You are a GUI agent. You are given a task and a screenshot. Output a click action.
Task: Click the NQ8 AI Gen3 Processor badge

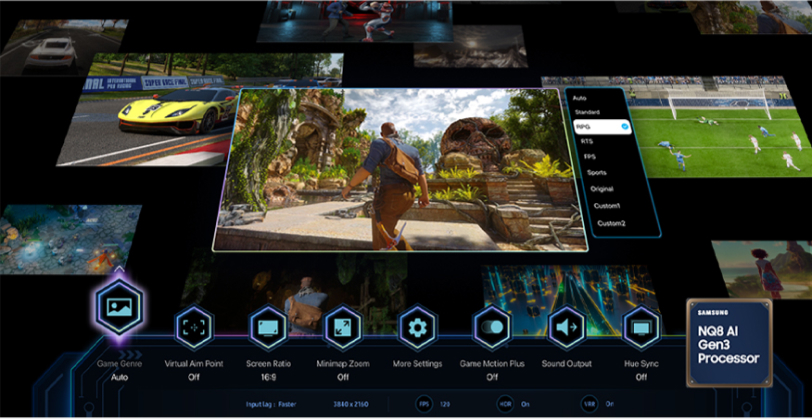click(729, 342)
